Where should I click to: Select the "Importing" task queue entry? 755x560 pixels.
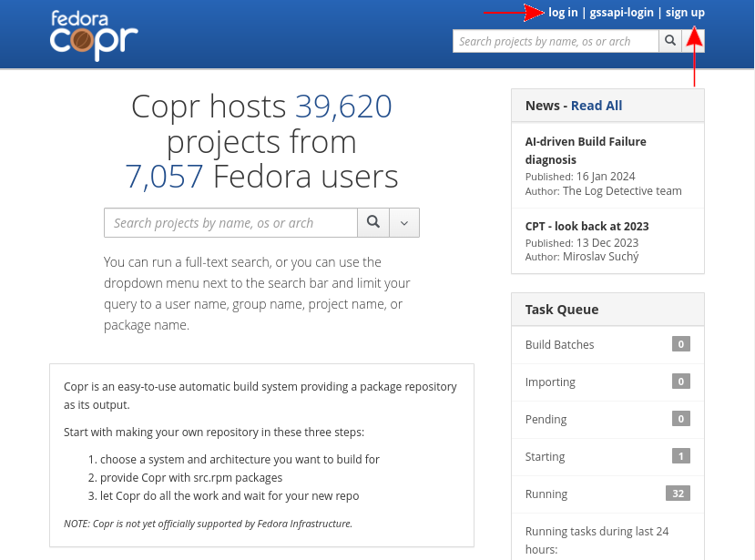(x=548, y=382)
